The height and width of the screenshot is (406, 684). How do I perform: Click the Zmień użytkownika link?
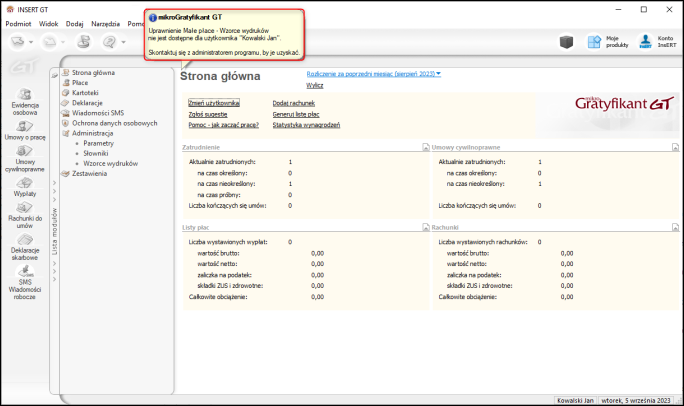pyautogui.click(x=214, y=103)
